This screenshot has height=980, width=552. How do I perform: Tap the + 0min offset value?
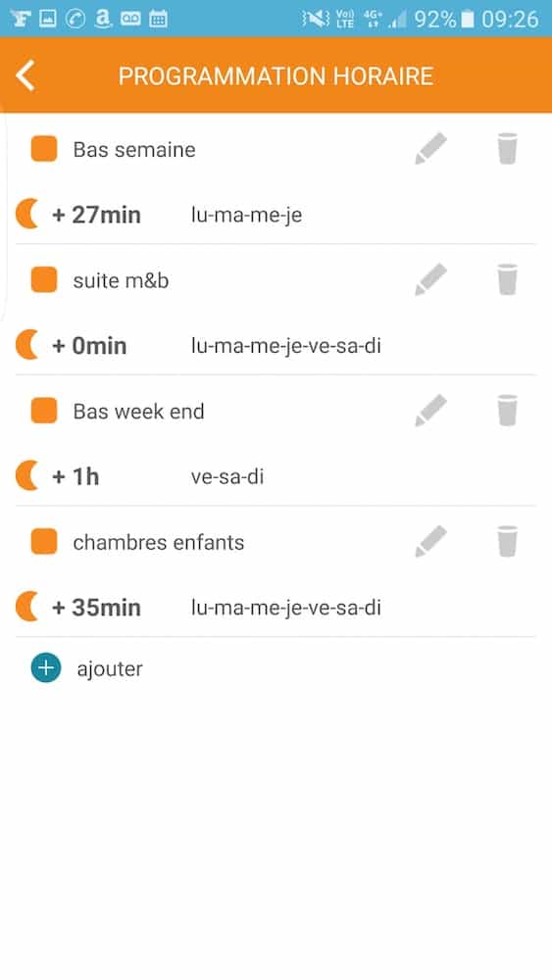pos(89,346)
